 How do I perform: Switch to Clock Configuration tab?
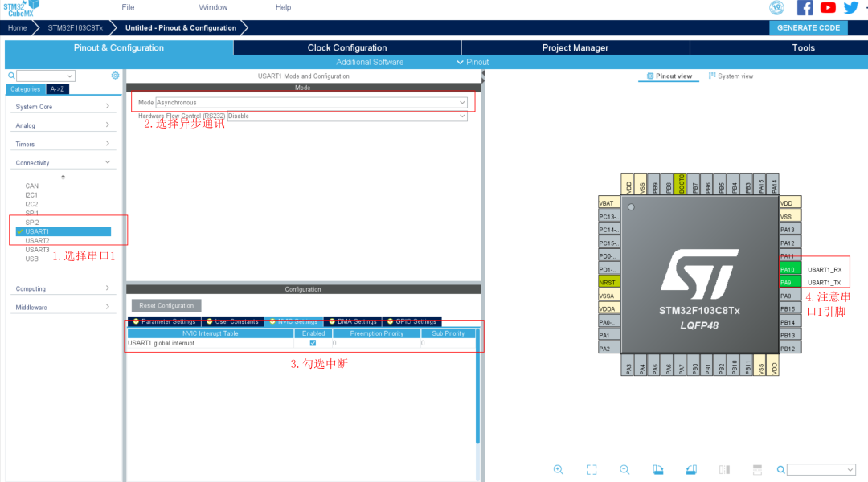(347, 47)
